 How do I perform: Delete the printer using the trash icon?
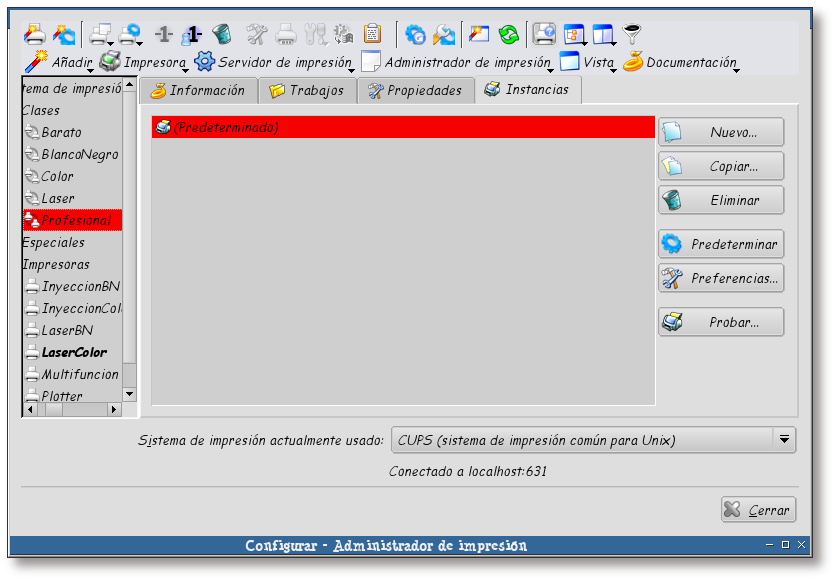tap(220, 33)
